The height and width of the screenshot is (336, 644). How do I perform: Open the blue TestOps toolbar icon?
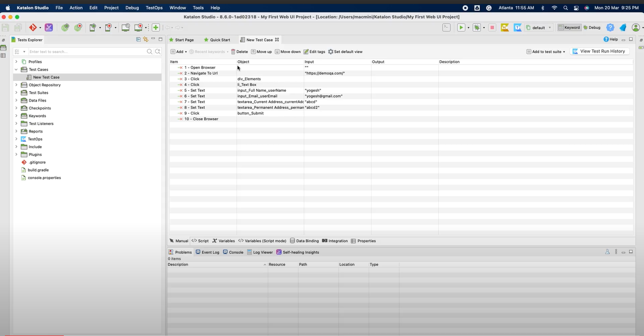point(517,27)
